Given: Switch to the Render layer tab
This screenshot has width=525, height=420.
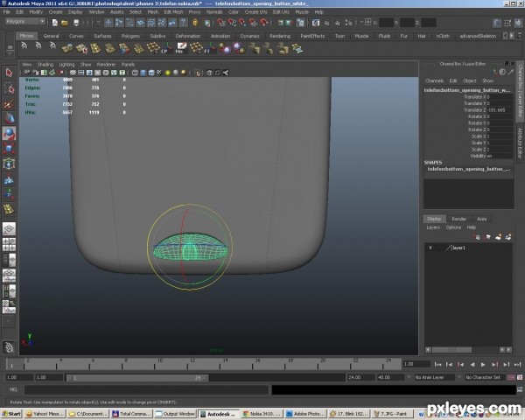Looking at the screenshot, I should pos(458,219).
